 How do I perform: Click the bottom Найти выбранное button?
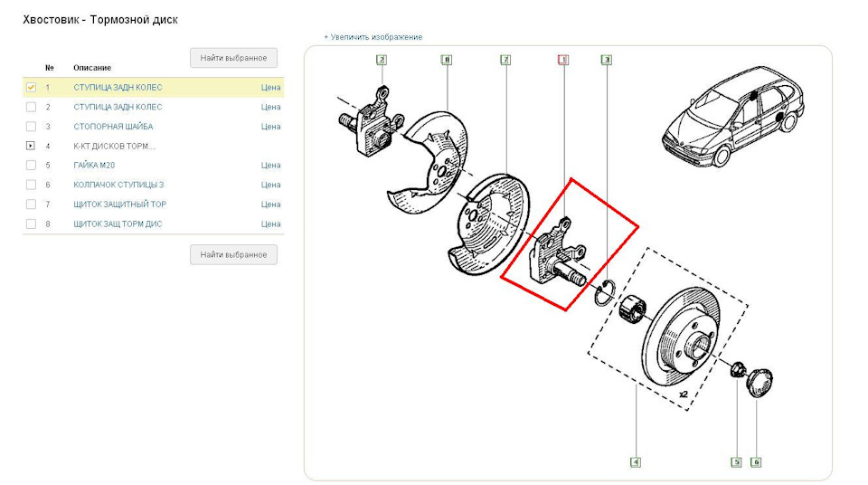click(x=233, y=254)
